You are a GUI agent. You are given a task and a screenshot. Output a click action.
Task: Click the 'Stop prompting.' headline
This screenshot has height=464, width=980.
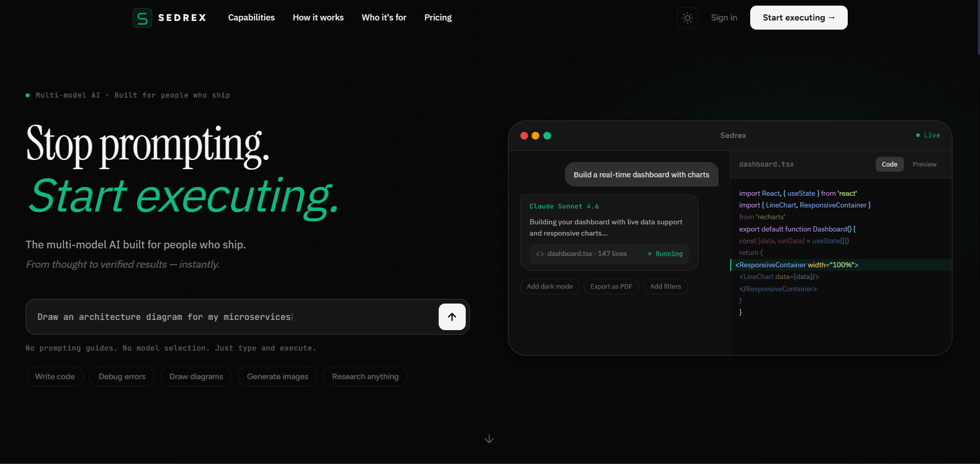click(x=148, y=146)
